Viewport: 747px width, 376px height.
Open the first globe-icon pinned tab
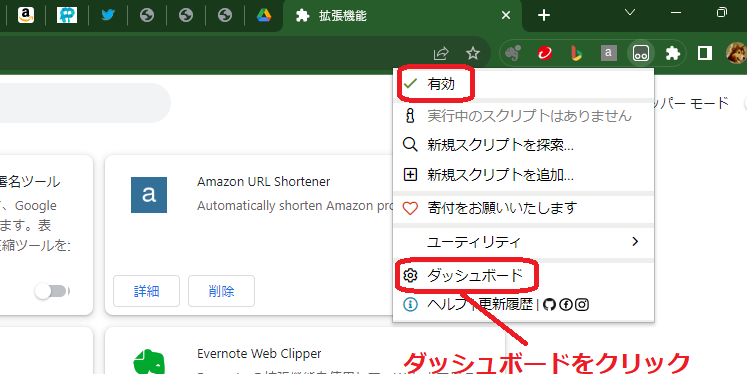tap(147, 15)
